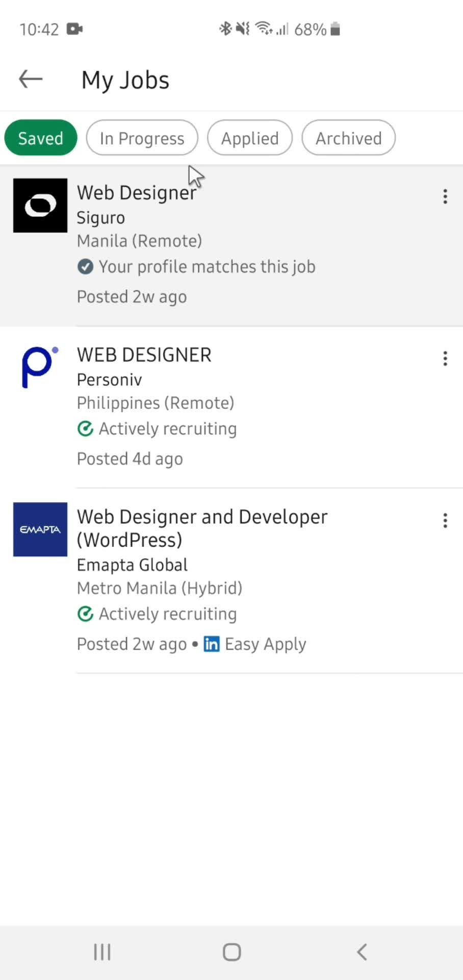Open Web Designer and Developer (WordPress) job
The width and height of the screenshot is (463, 980).
(231, 581)
